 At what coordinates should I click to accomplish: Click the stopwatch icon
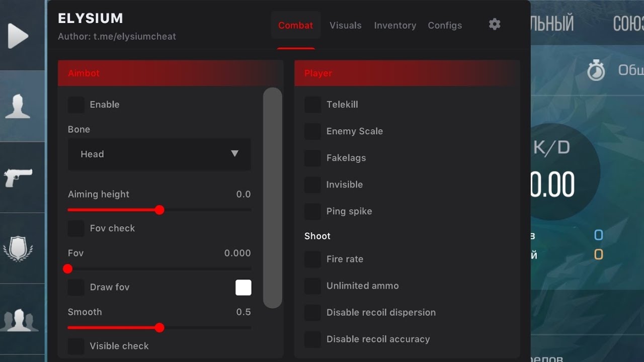pyautogui.click(x=596, y=70)
